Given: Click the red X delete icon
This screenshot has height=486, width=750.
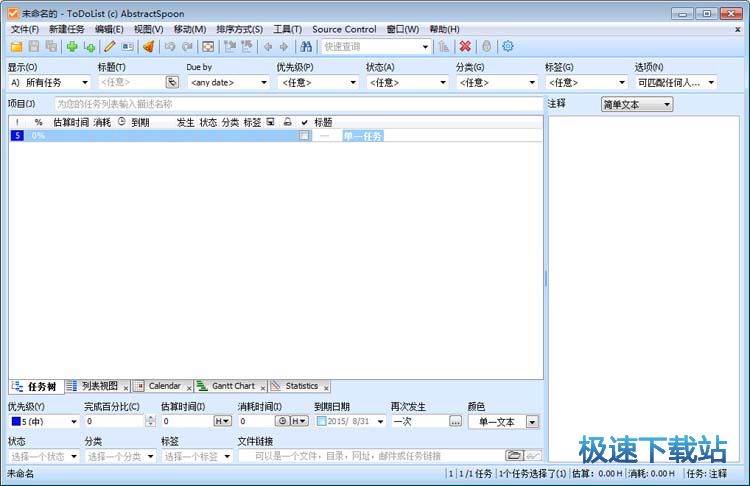Looking at the screenshot, I should tap(465, 46).
